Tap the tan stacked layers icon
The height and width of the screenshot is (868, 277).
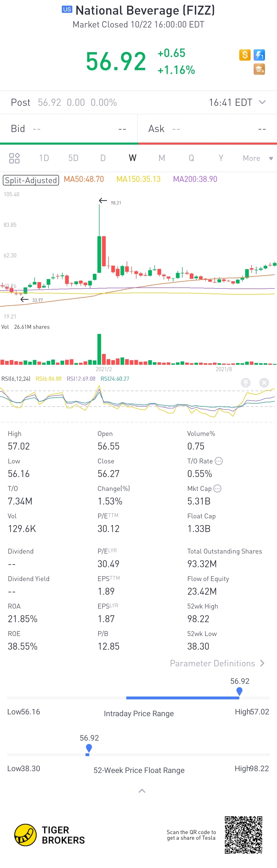[x=259, y=69]
